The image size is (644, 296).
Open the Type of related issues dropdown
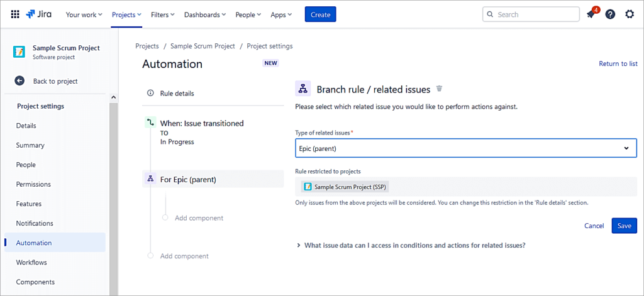point(465,148)
